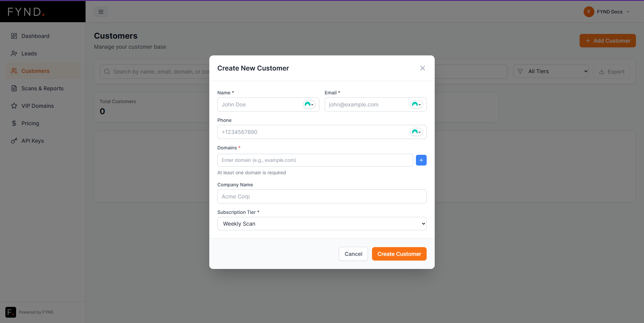The width and height of the screenshot is (644, 323).
Task: Select the Pricing dollar icon
Action: (14, 123)
